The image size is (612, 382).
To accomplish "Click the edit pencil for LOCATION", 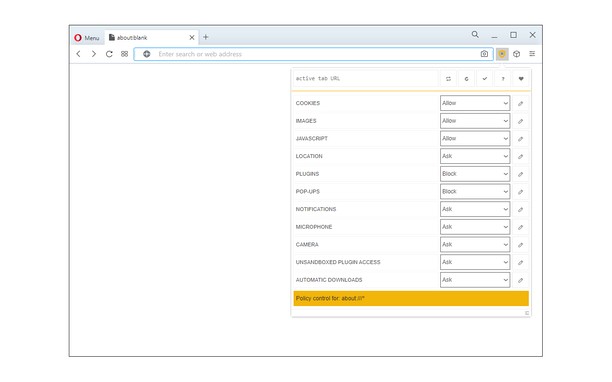I will click(x=521, y=156).
